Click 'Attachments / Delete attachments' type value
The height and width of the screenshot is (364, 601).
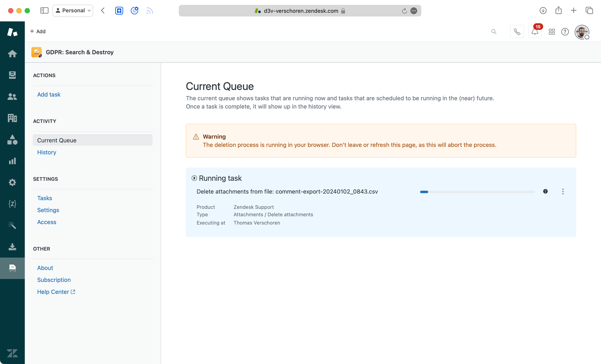click(273, 215)
